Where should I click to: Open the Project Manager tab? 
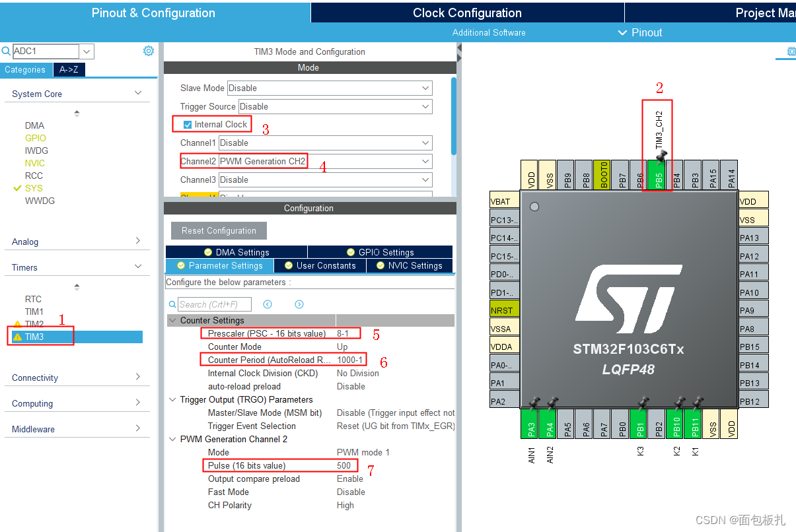710,13
